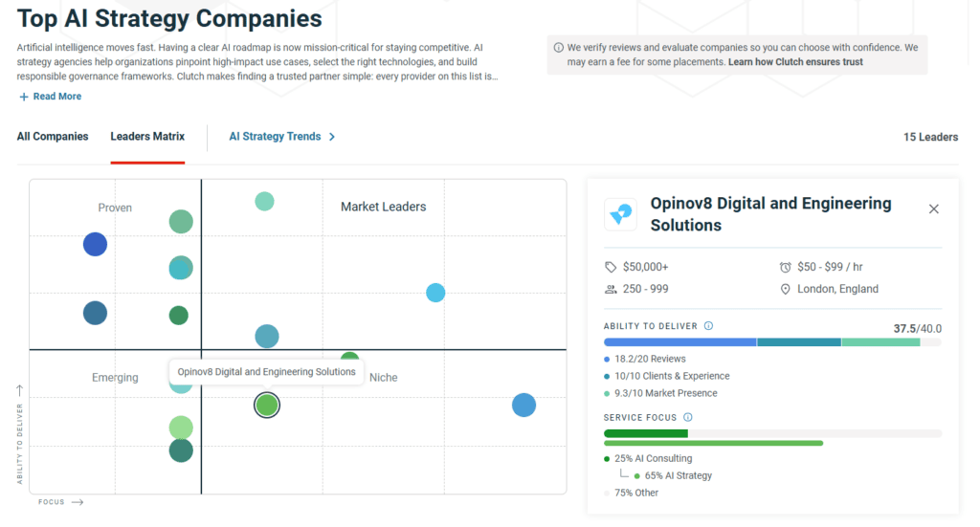Image resolution: width=980 pixels, height=527 pixels.
Task: Click the dark green AI Consulting focus bar
Action: 646,433
